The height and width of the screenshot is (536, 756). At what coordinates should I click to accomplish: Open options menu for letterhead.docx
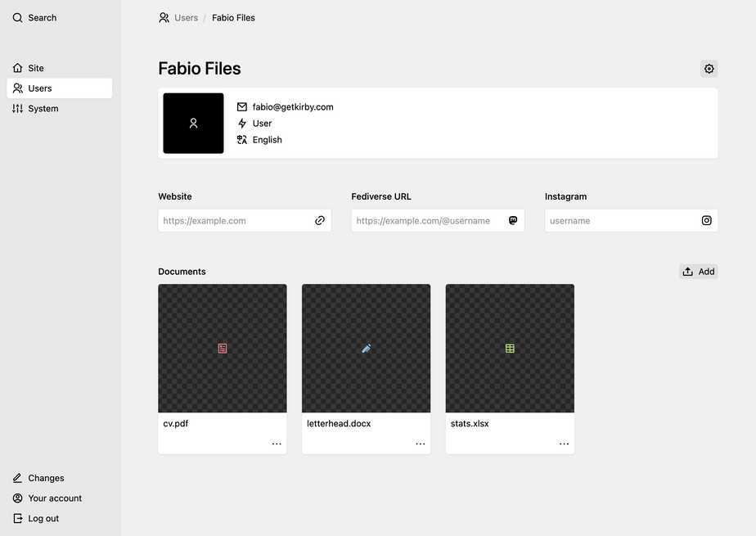pos(421,444)
